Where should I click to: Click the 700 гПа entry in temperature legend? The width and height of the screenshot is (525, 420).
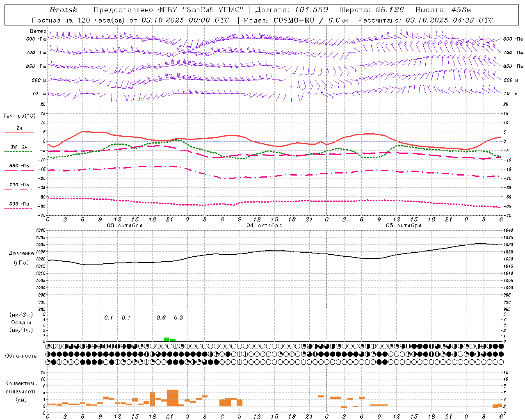(x=19, y=185)
